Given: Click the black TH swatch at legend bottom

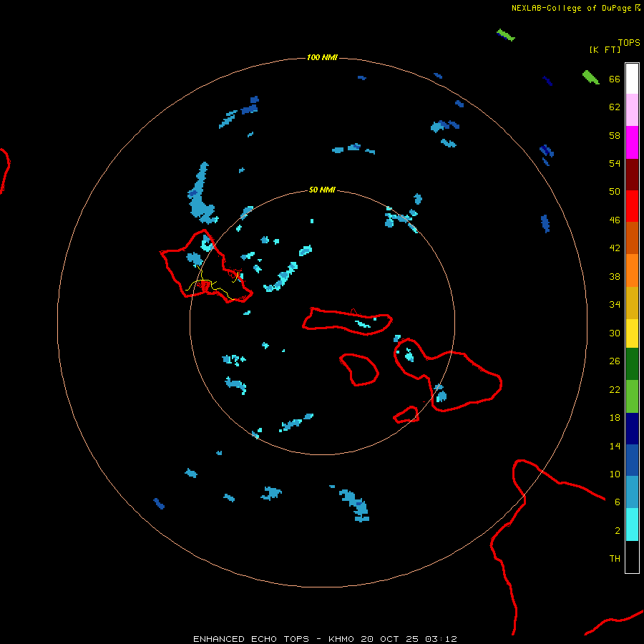Looking at the screenshot, I should pos(632,556).
